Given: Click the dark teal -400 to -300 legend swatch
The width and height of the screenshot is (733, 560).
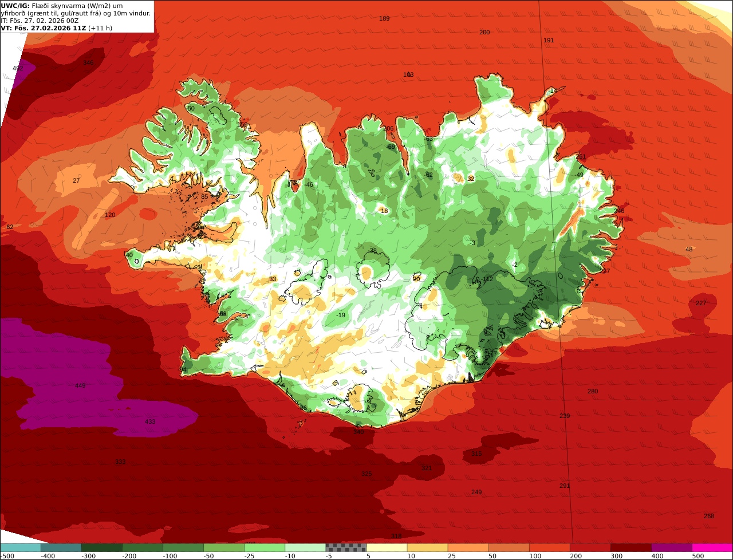Looking at the screenshot, I should point(61,547).
